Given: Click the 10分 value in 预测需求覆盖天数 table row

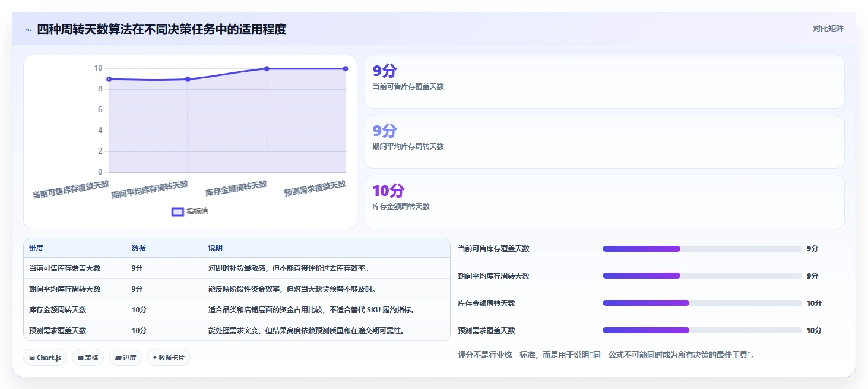Looking at the screenshot, I should 139,331.
